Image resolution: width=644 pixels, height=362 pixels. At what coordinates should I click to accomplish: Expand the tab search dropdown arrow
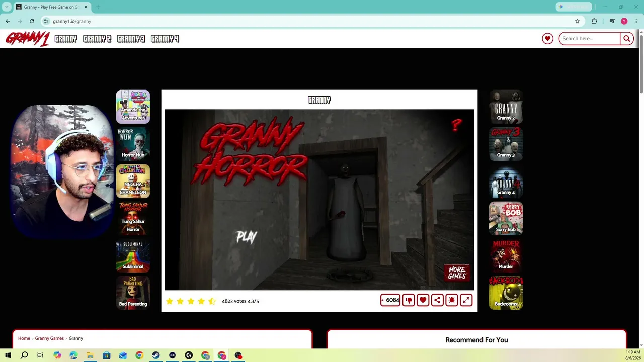point(7,7)
